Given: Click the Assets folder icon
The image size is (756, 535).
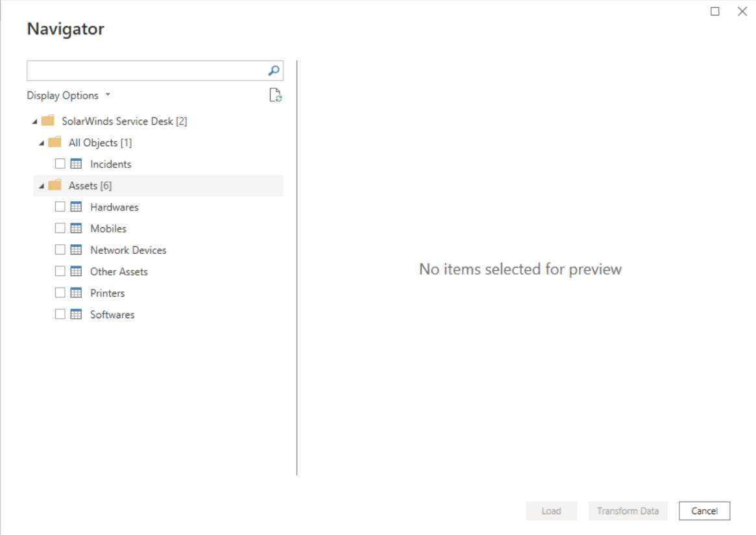Looking at the screenshot, I should point(55,186).
